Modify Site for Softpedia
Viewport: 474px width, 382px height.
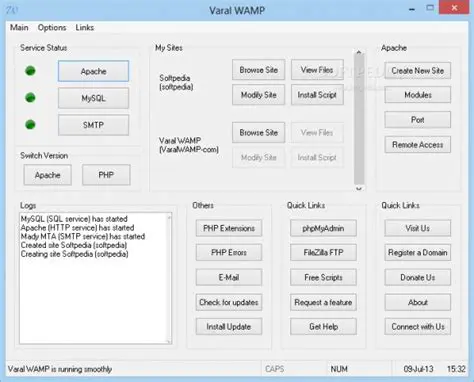258,95
